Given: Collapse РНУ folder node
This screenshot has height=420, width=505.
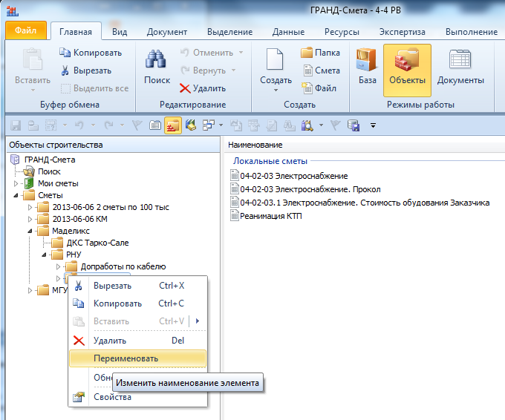Looking at the screenshot, I should 44,255.
